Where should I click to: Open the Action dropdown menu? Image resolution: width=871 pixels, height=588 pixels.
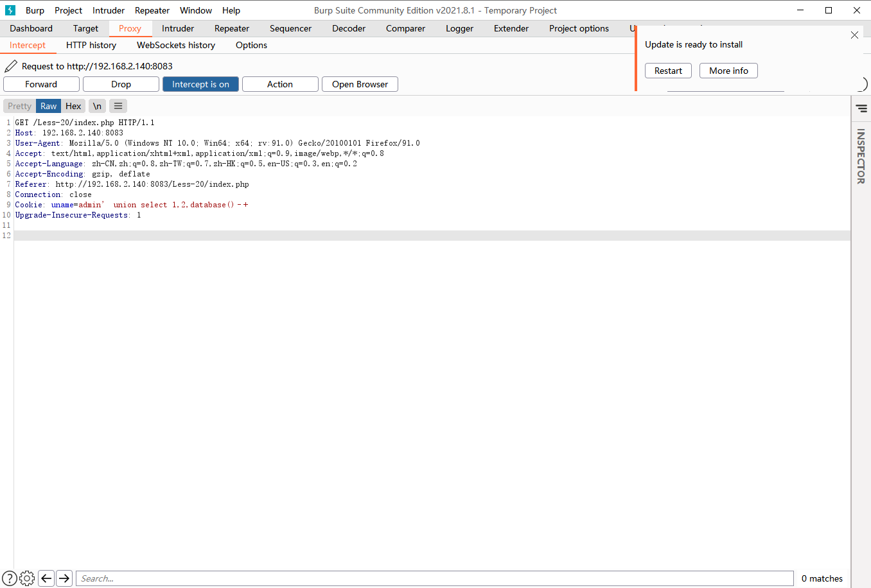tap(280, 84)
